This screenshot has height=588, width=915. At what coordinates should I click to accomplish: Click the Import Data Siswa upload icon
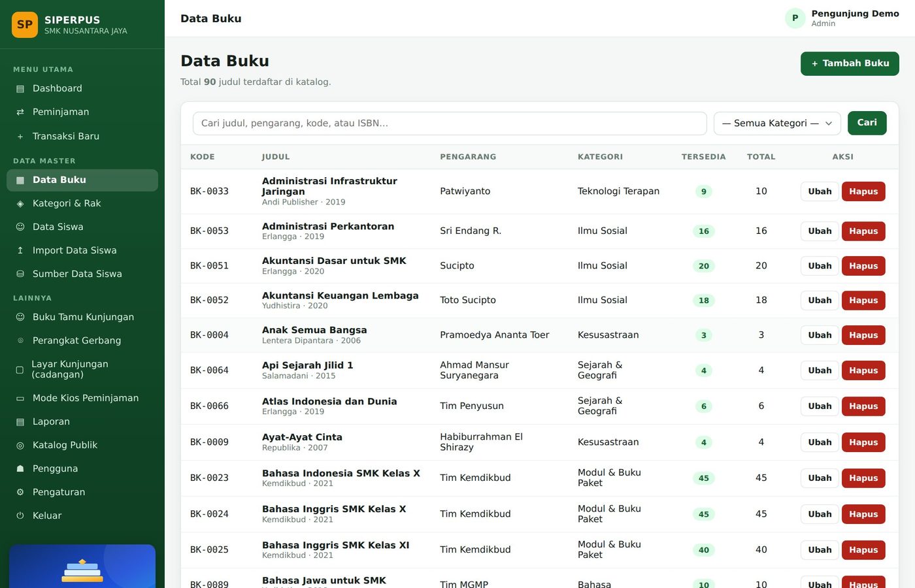coord(20,251)
